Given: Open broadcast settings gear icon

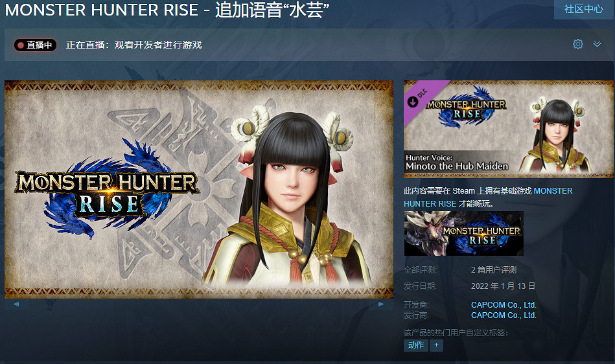Looking at the screenshot, I should click(x=578, y=44).
